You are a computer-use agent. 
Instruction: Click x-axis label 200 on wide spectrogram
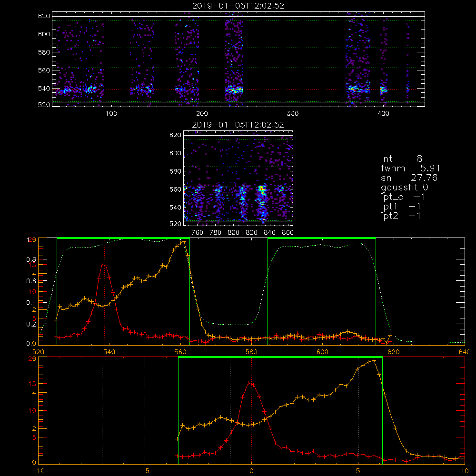pos(202,114)
